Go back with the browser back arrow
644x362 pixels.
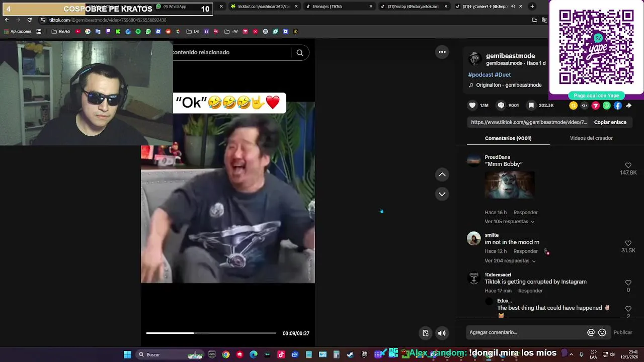[7, 20]
